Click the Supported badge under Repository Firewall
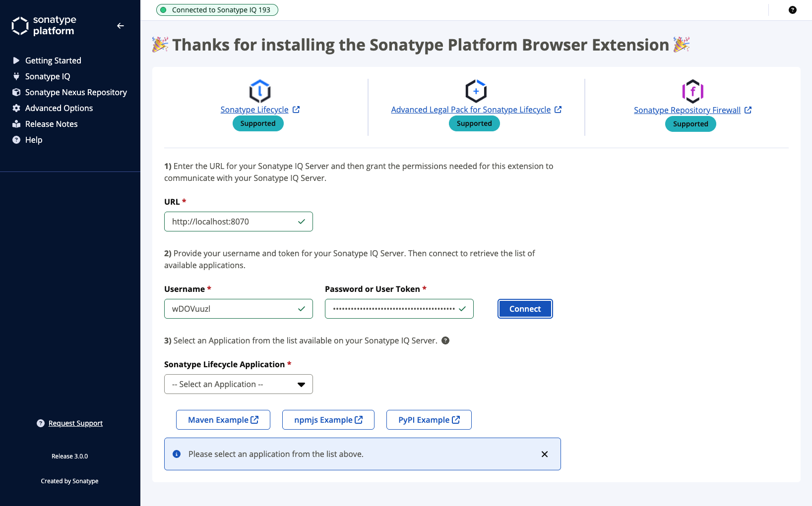This screenshot has height=506, width=812. (690, 124)
